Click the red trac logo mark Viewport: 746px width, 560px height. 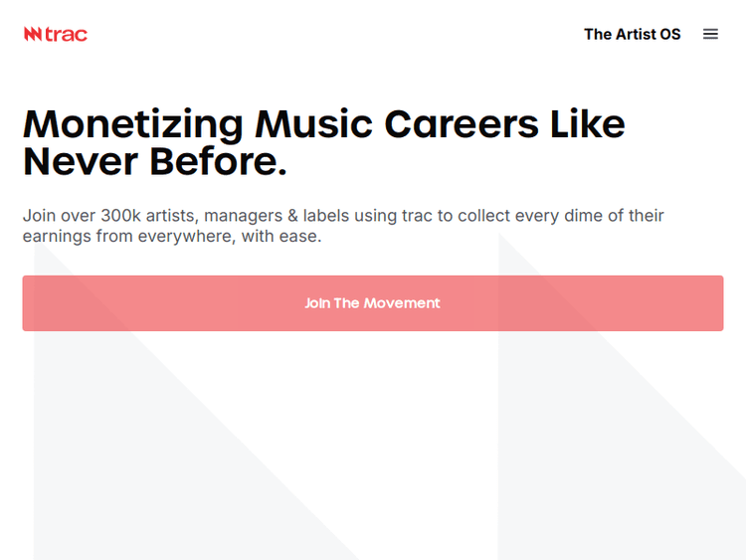pos(33,34)
